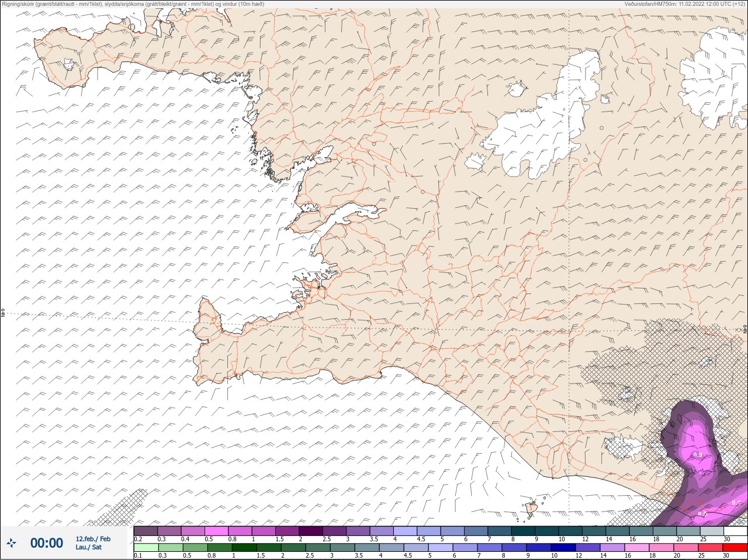The width and height of the screenshot is (748, 560).
Task: Pick lower legend bright red swatch above 30
Action: point(736,547)
